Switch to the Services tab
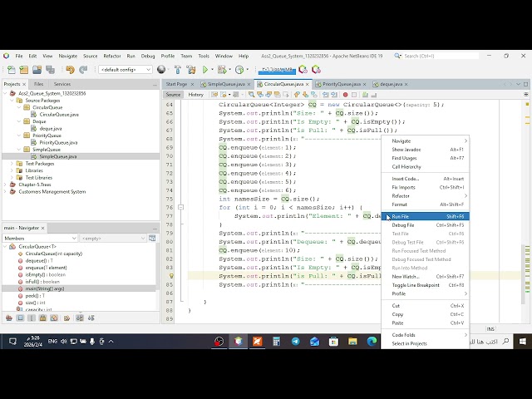This screenshot has width=532, height=399. (62, 84)
